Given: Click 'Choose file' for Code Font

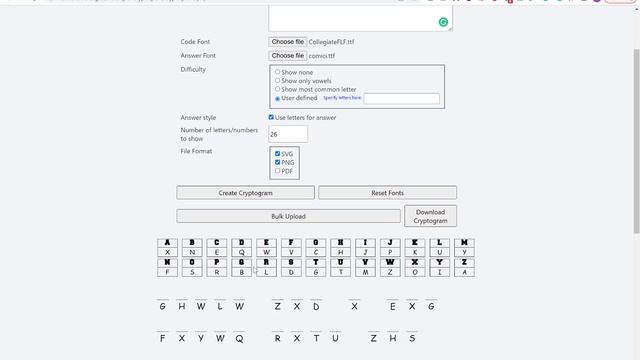Looking at the screenshot, I should coord(287,42).
